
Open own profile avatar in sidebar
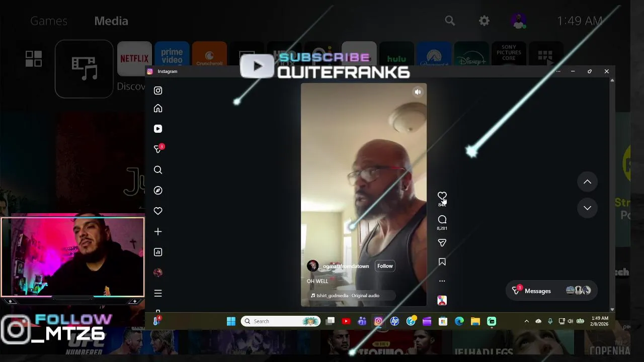(158, 273)
